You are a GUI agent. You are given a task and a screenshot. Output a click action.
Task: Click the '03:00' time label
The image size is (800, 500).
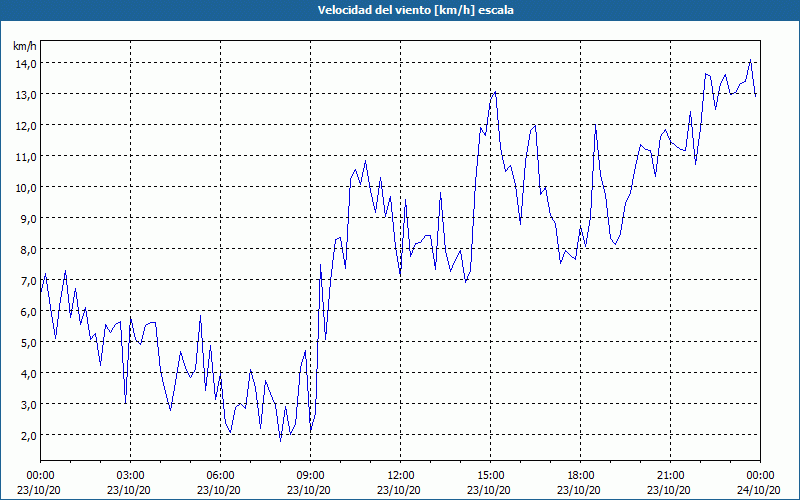pyautogui.click(x=131, y=476)
